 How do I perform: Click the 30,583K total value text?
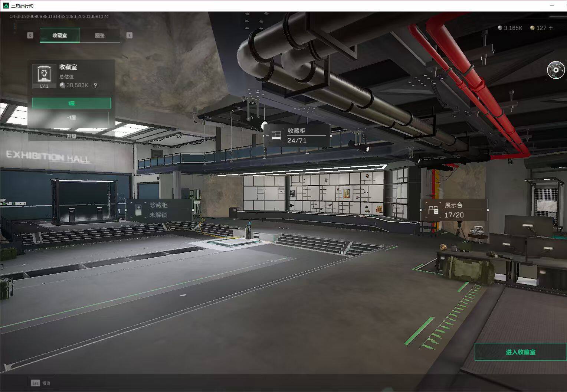point(77,85)
